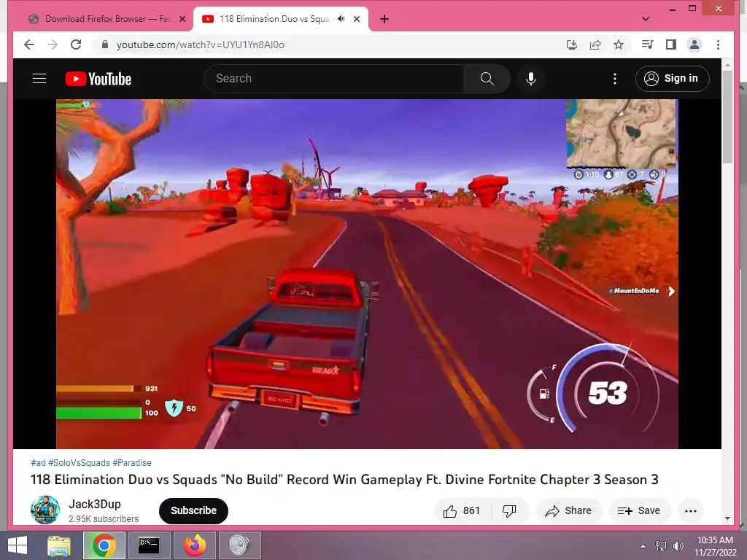Open the #Paradise hashtag link
This screenshot has height=560, width=747.
(x=132, y=463)
